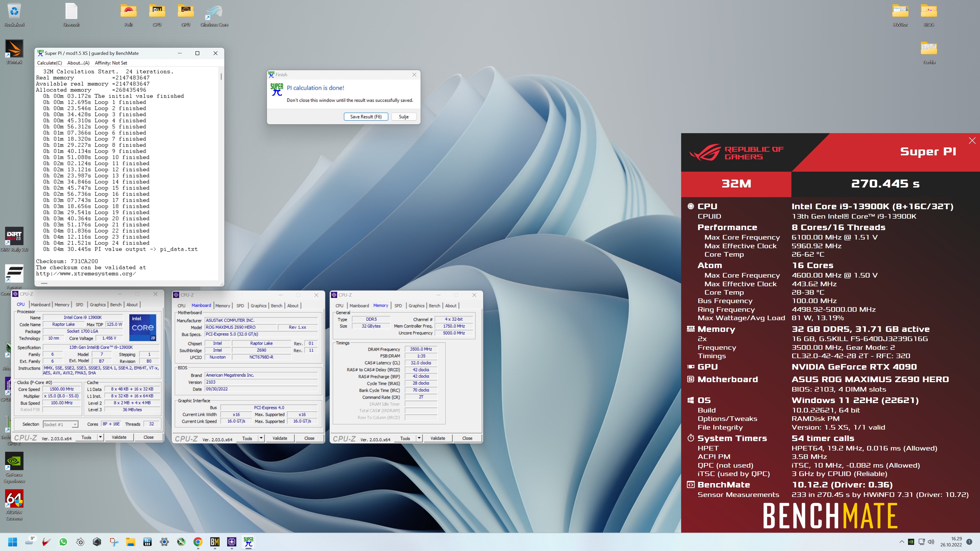Open Google Chrome from the taskbar
This screenshot has width=980, height=551.
coord(198,542)
